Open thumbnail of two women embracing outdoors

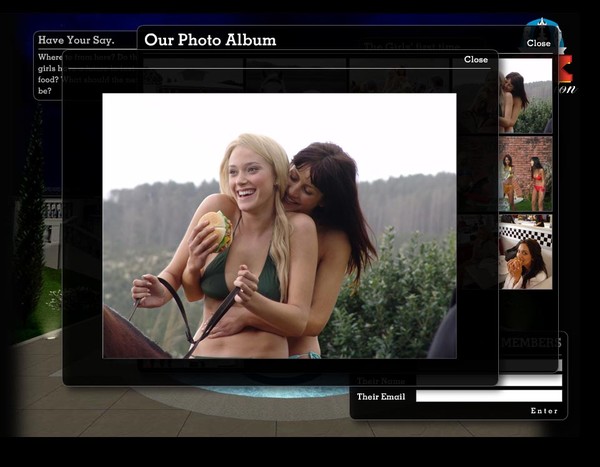click(525, 96)
